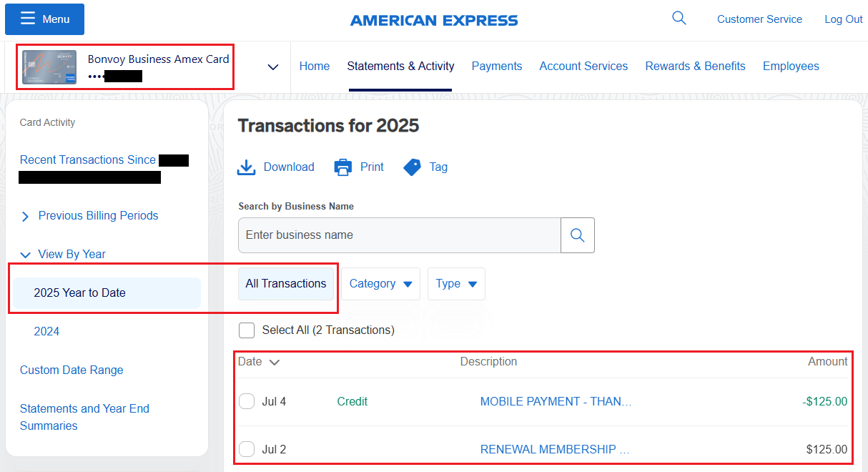
Task: Open Account Services tab
Action: (x=583, y=66)
